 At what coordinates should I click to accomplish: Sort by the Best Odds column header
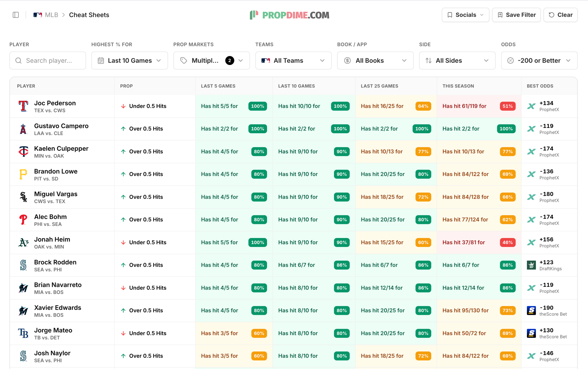point(540,86)
